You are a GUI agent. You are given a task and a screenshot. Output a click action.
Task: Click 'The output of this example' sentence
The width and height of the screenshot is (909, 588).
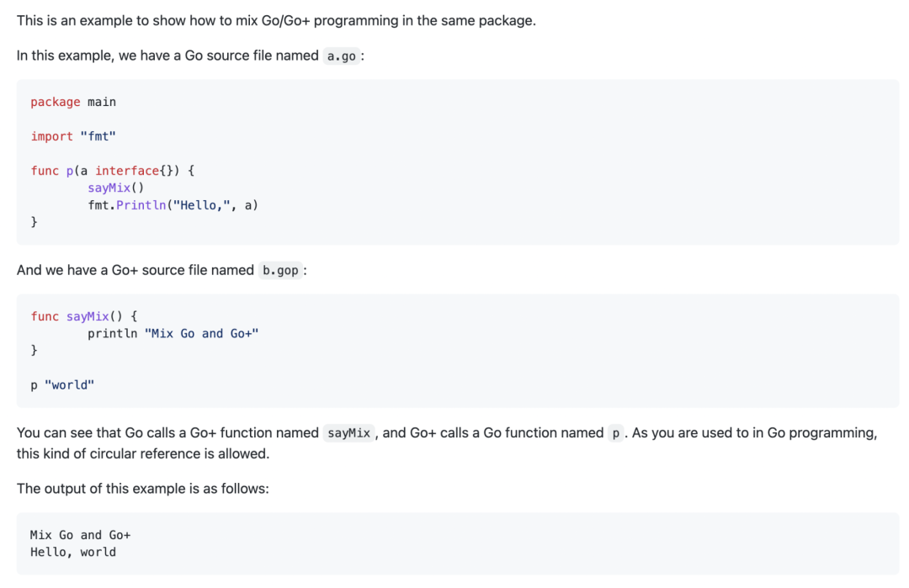click(x=143, y=488)
